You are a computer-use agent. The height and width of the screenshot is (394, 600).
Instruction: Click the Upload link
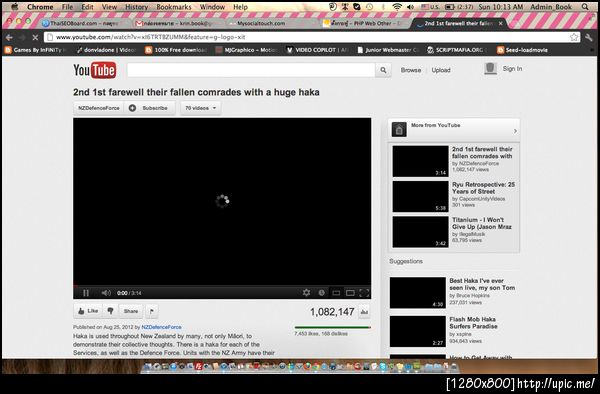coord(441,70)
